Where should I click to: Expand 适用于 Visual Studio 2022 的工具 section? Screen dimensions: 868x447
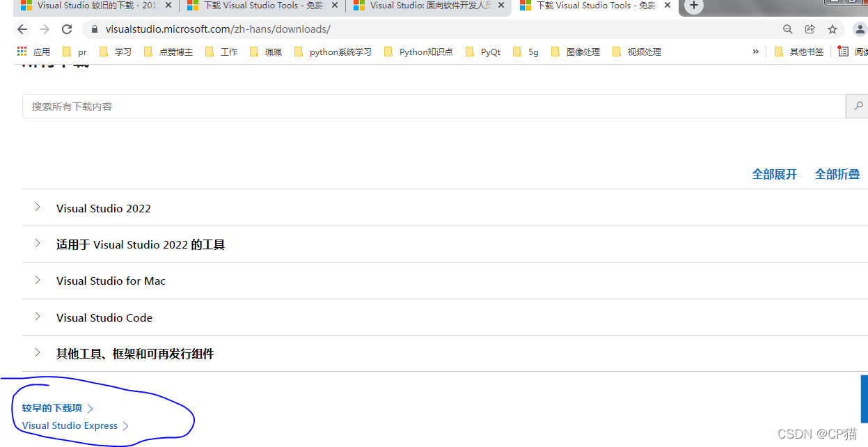445,244
